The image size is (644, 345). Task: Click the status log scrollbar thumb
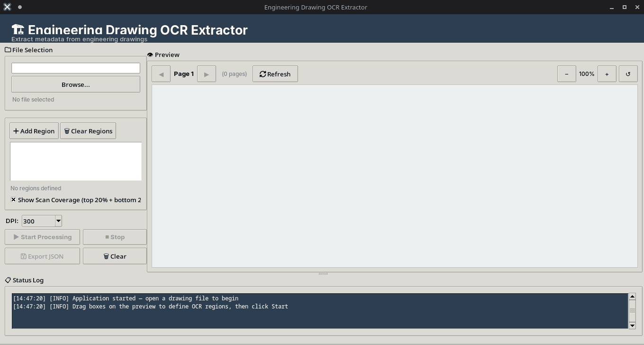pyautogui.click(x=632, y=311)
